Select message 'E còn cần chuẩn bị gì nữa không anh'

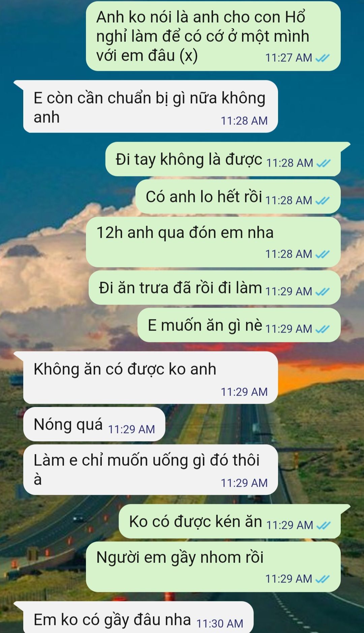pyautogui.click(x=150, y=107)
